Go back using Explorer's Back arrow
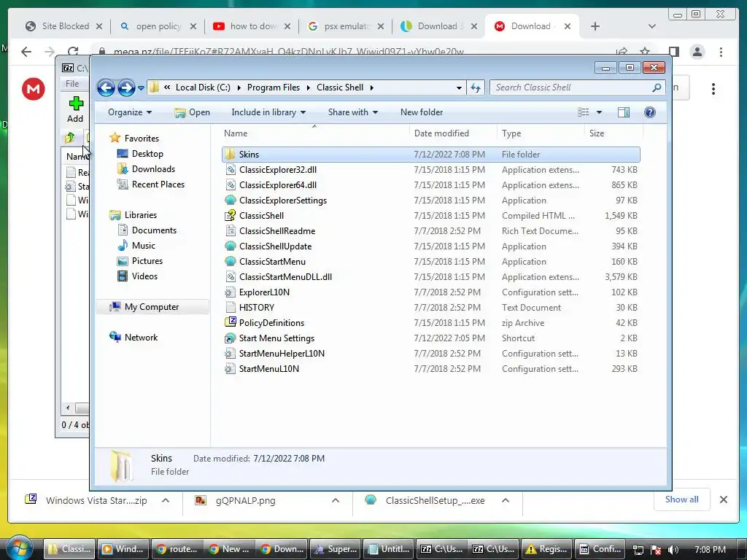747x560 pixels. pyautogui.click(x=106, y=87)
